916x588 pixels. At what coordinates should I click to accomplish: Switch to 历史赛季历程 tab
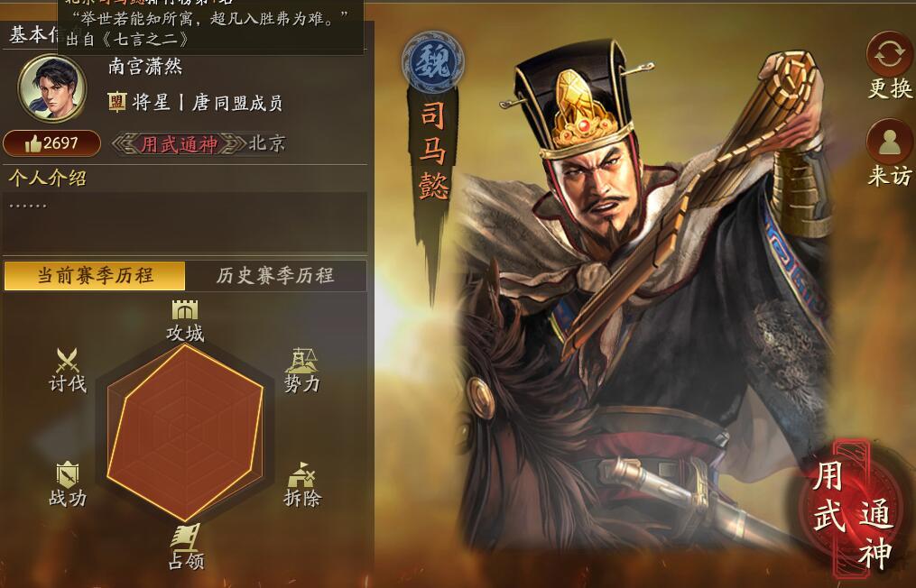tap(275, 276)
